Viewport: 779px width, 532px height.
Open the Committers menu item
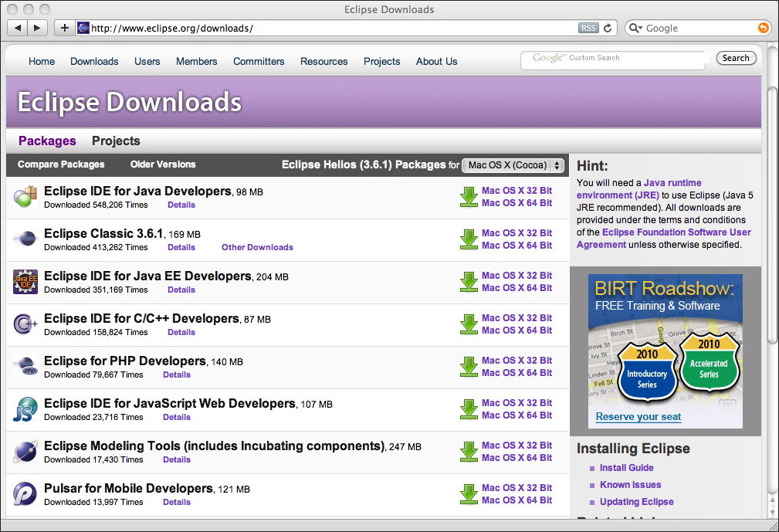point(259,61)
